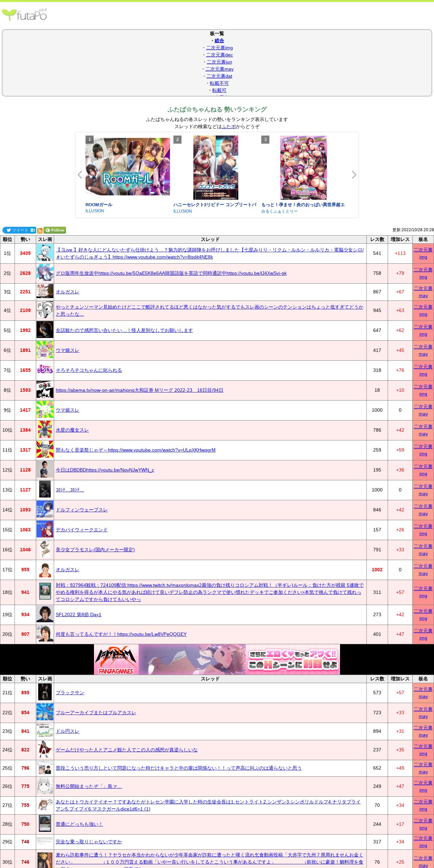Screen dimensions: 434x868
Task: Open the orange RSS feed icon
Action: pyautogui.click(x=40, y=231)
